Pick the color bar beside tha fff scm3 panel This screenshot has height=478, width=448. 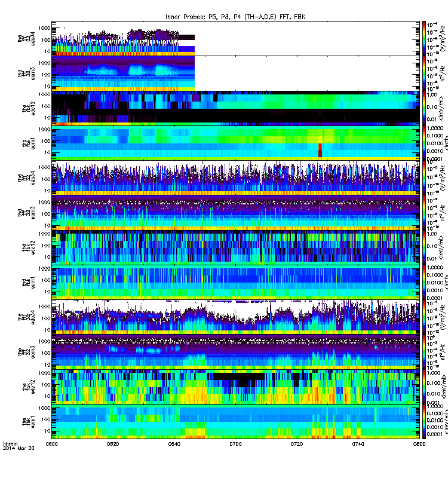(x=424, y=73)
